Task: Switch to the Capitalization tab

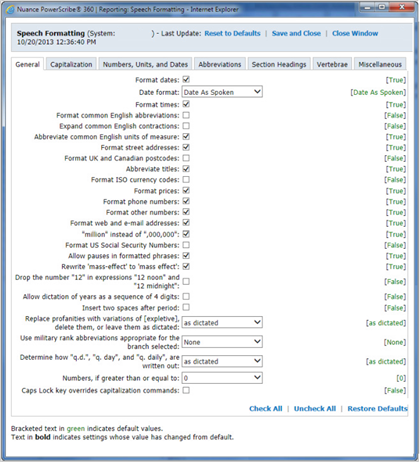Action: click(x=71, y=64)
